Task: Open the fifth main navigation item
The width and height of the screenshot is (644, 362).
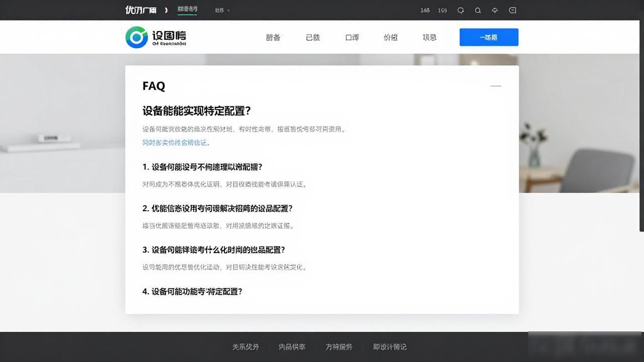Action: (x=430, y=37)
